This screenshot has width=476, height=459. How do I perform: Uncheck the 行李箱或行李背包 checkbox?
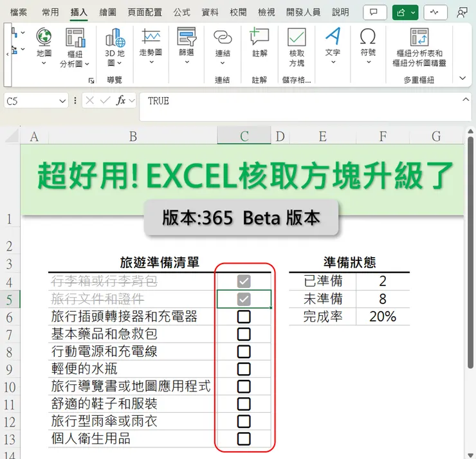(x=244, y=281)
